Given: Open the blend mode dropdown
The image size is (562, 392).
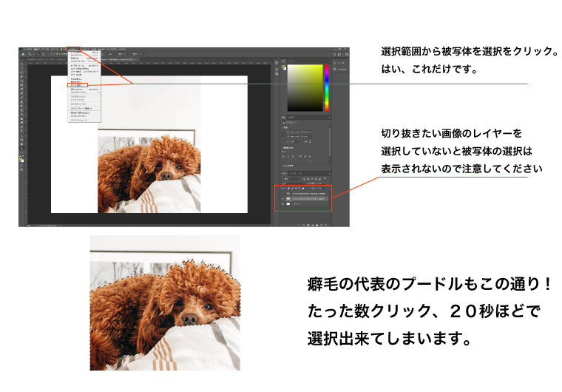Looking at the screenshot, I should pyautogui.click(x=294, y=183).
